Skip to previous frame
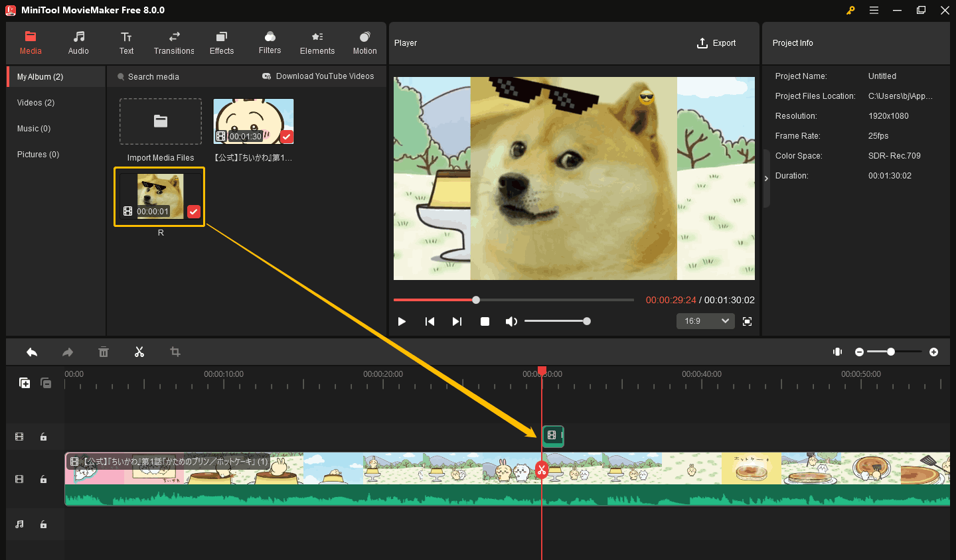956x560 pixels. tap(430, 321)
